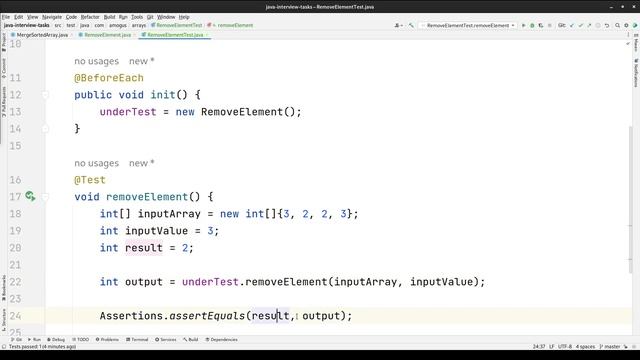The width and height of the screenshot is (640, 360).
Task: Click removeElement method breadcrumb
Action: click(230, 25)
